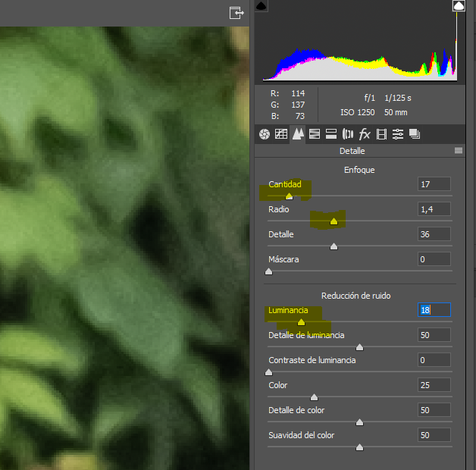Click the Radio value field showing 1,4

(x=434, y=209)
